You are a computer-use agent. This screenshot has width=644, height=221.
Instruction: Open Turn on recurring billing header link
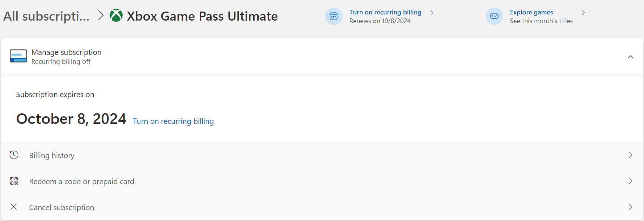click(385, 12)
